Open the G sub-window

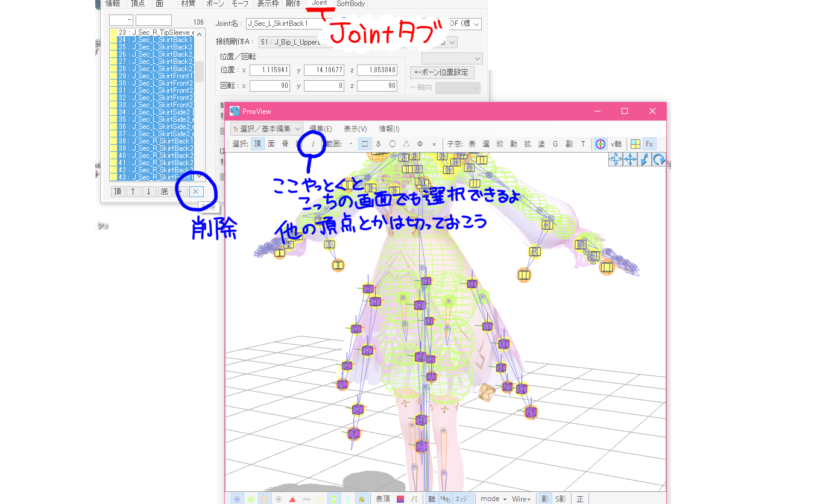coord(555,144)
